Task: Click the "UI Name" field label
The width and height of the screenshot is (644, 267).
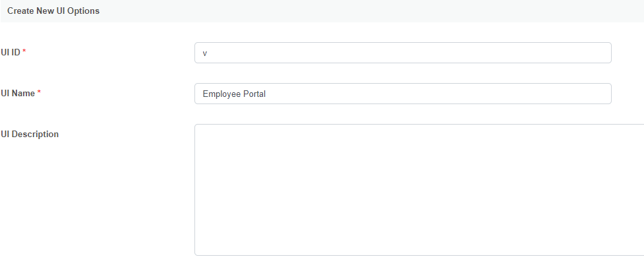Action: click(x=18, y=94)
